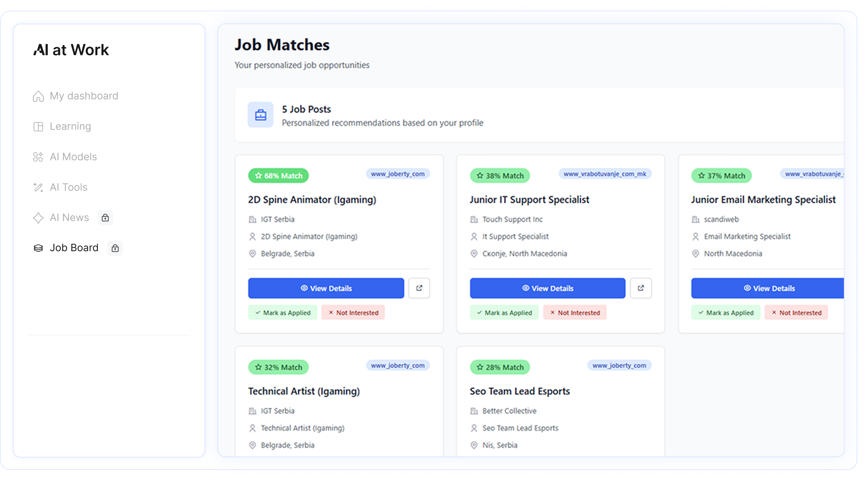Select Job Board in the sidebar
Image resolution: width=868 pixels, height=481 pixels.
click(x=74, y=248)
